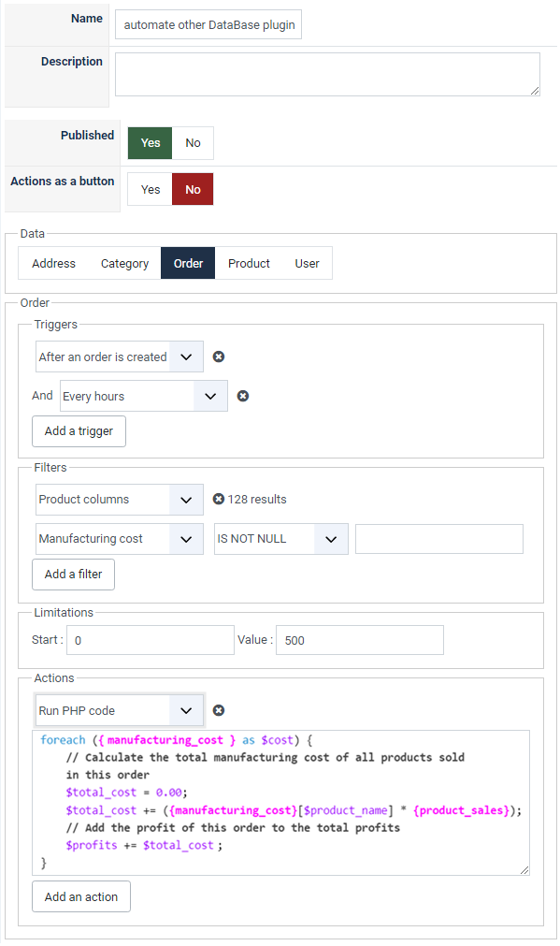Click the Add a trigger button
Viewport: 560px width, 946px height.
pyautogui.click(x=79, y=431)
